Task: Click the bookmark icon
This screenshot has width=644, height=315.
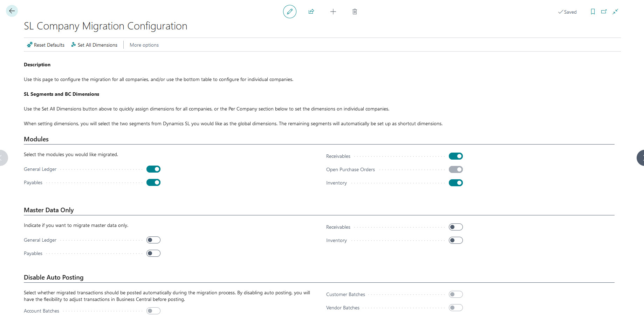Action: point(593,12)
